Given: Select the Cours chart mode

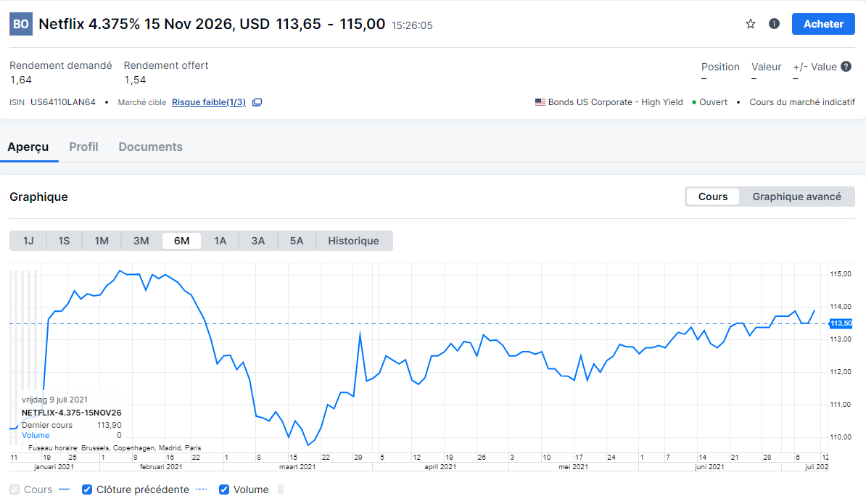Looking at the screenshot, I should (x=712, y=197).
